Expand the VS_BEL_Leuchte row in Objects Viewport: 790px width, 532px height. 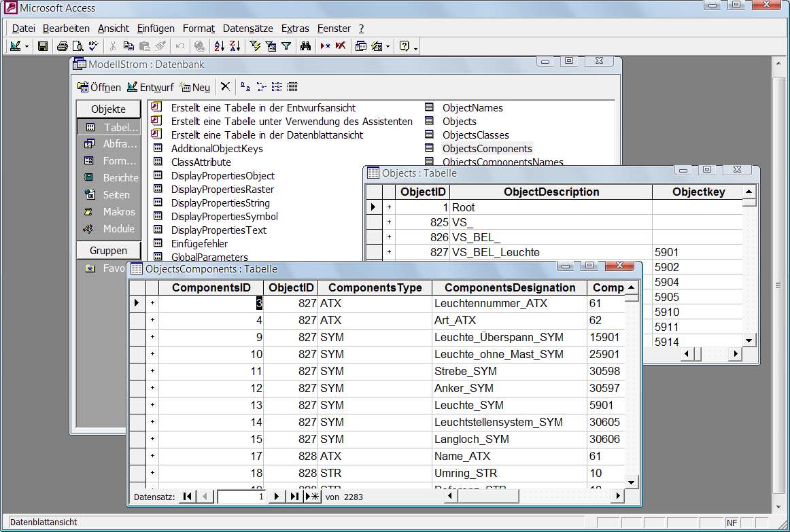pyautogui.click(x=389, y=252)
